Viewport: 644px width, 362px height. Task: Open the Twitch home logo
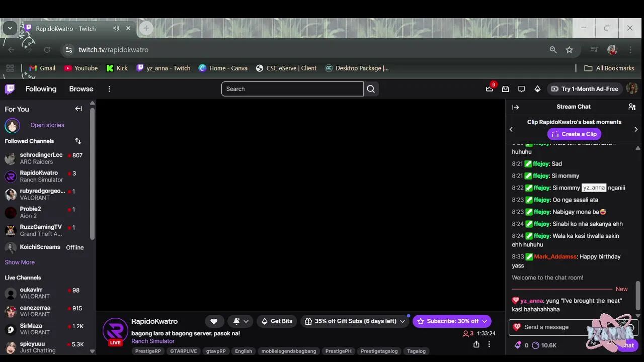pos(10,89)
